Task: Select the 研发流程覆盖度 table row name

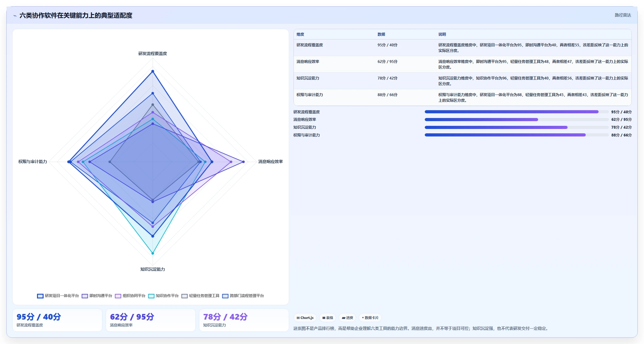Action: 310,45
